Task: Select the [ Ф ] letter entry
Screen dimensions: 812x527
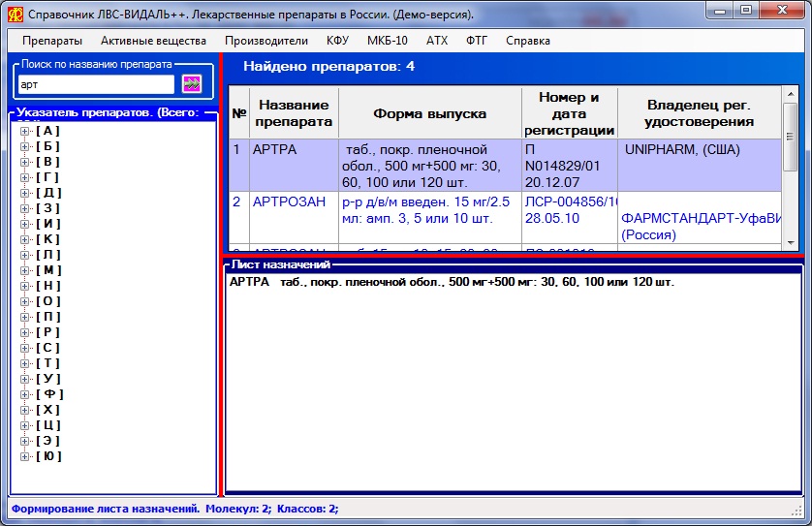Action: pyautogui.click(x=49, y=394)
